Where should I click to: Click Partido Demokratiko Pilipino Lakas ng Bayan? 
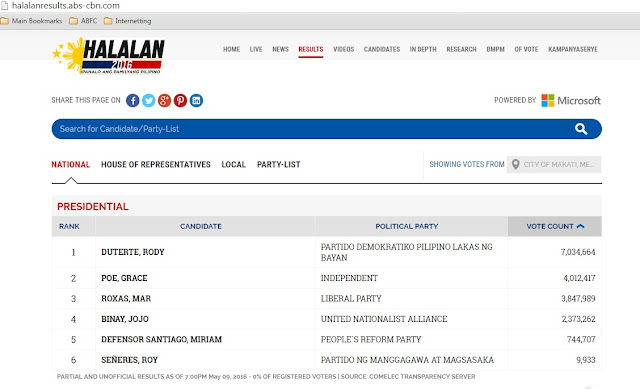407,252
